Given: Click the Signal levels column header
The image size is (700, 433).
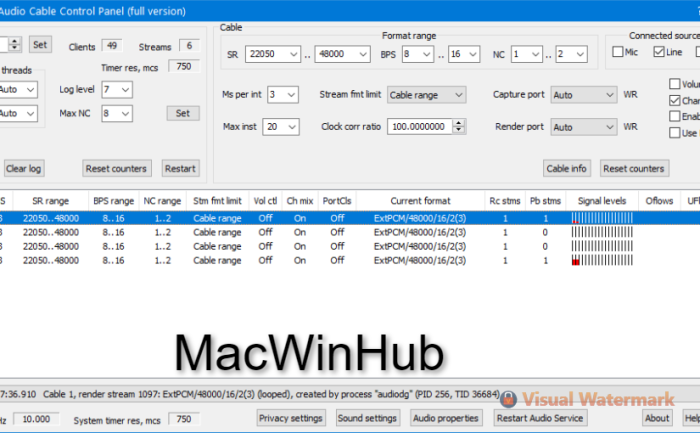Looking at the screenshot, I should (x=602, y=201).
